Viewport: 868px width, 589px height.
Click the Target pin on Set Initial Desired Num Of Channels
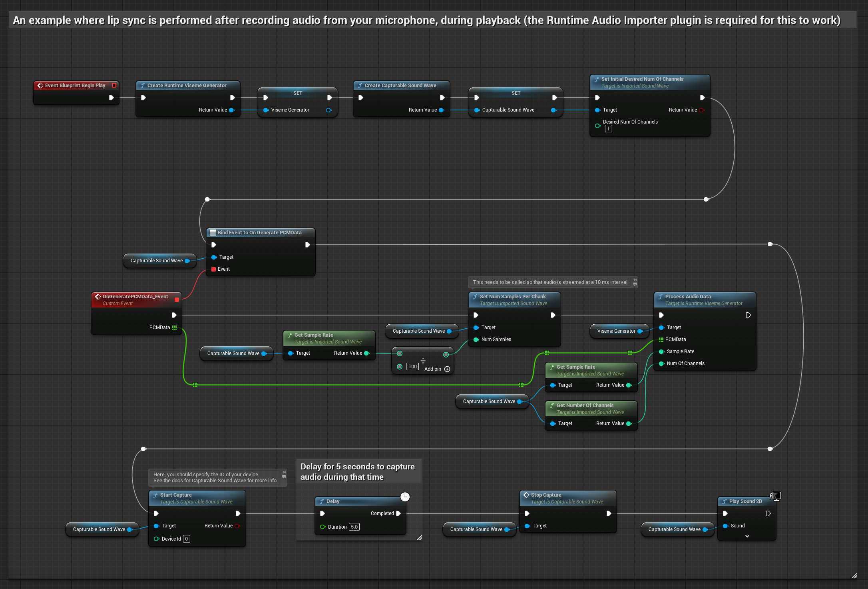pyautogui.click(x=597, y=110)
